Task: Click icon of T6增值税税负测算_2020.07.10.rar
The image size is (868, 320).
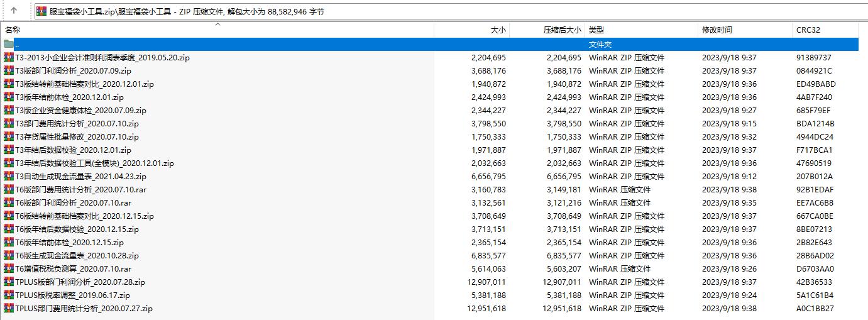Action: coord(8,268)
